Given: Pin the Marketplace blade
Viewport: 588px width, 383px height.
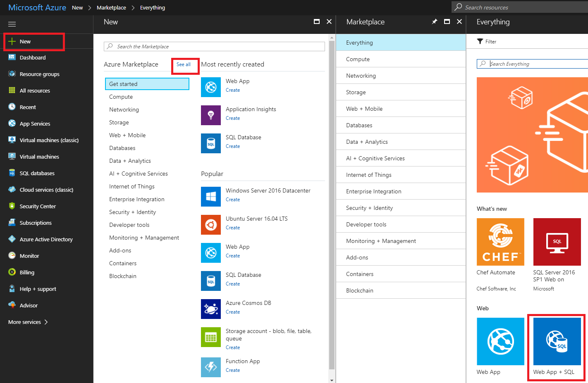Looking at the screenshot, I should (x=434, y=21).
